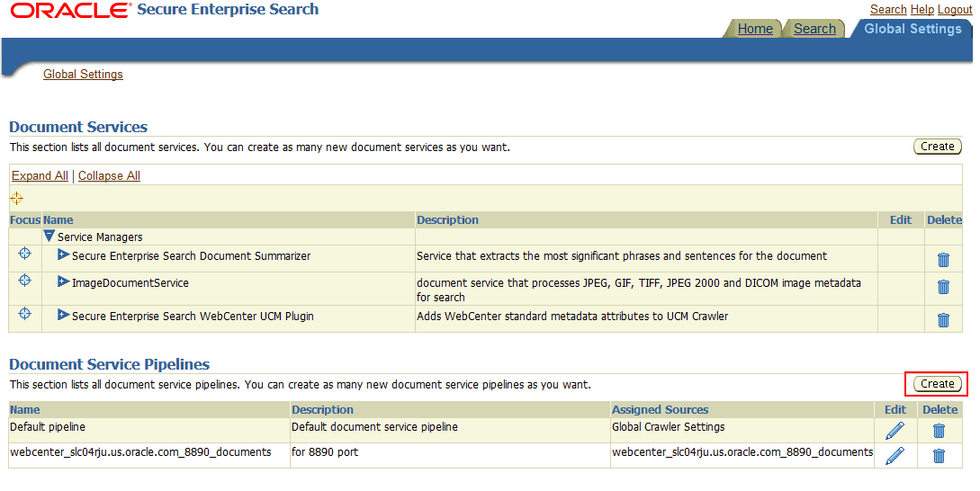This screenshot has height=491, width=980.
Task: Click the Service Managers row label
Action: pos(100,237)
